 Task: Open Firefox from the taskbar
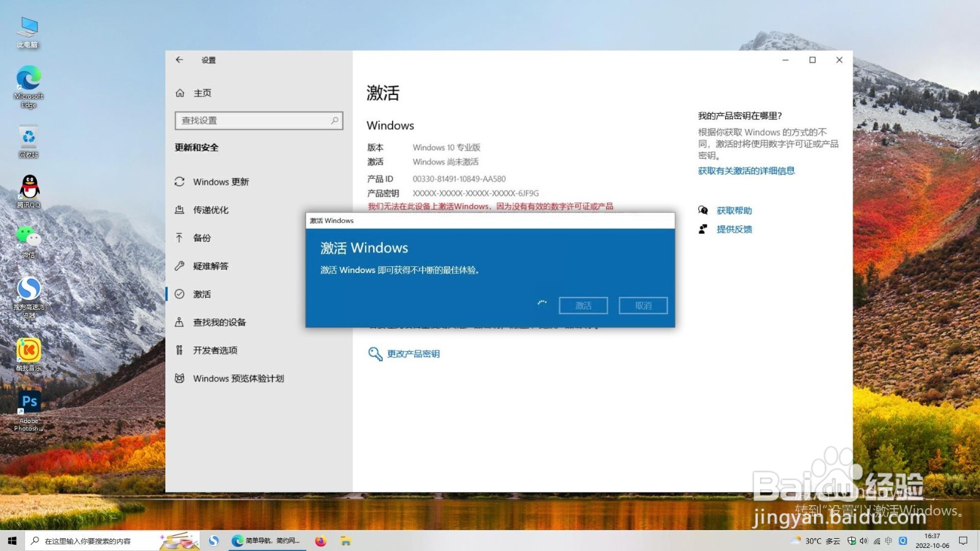point(320,541)
